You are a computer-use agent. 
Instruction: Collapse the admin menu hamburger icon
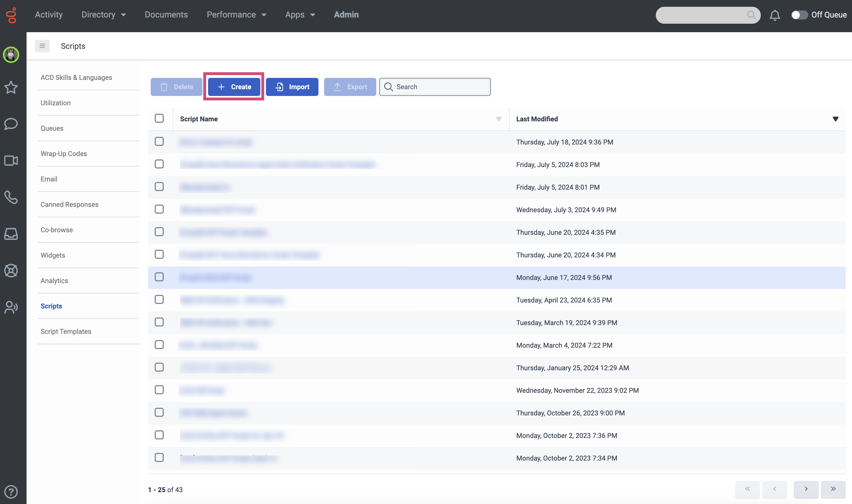(42, 46)
